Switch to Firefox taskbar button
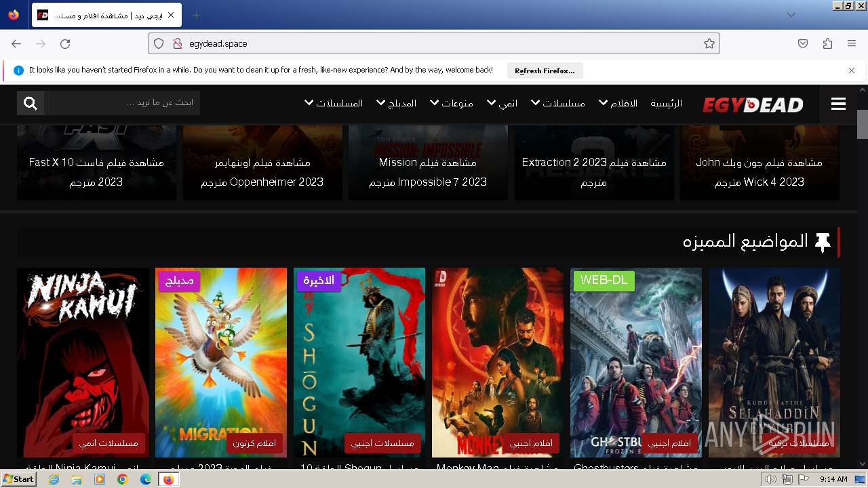The height and width of the screenshot is (488, 868). click(x=168, y=479)
